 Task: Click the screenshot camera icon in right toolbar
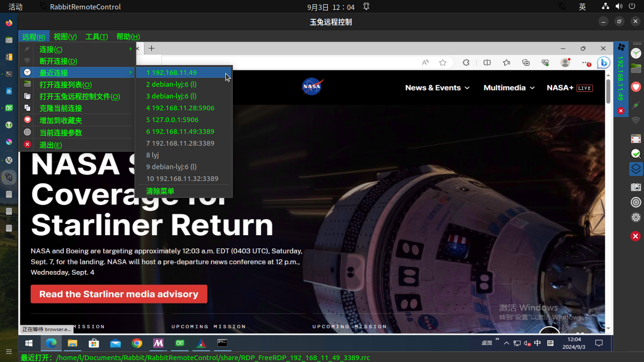pyautogui.click(x=636, y=187)
